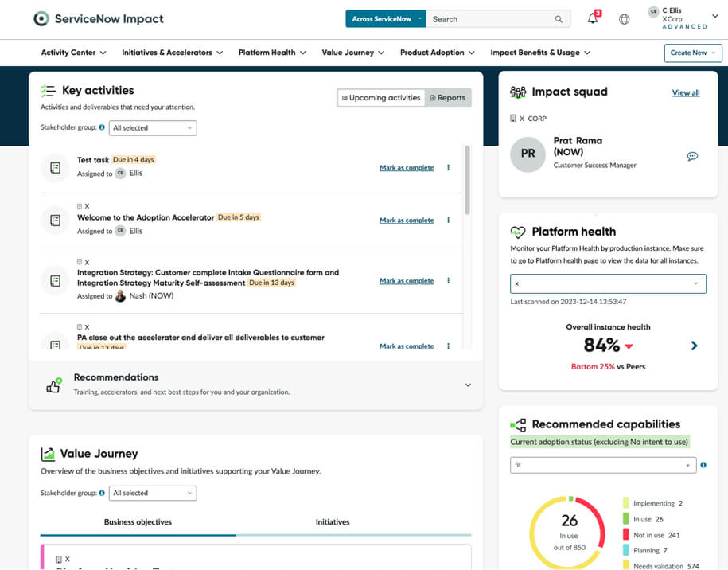The height and width of the screenshot is (570, 728).
Task: Open the Platform health instance selector
Action: click(x=607, y=283)
